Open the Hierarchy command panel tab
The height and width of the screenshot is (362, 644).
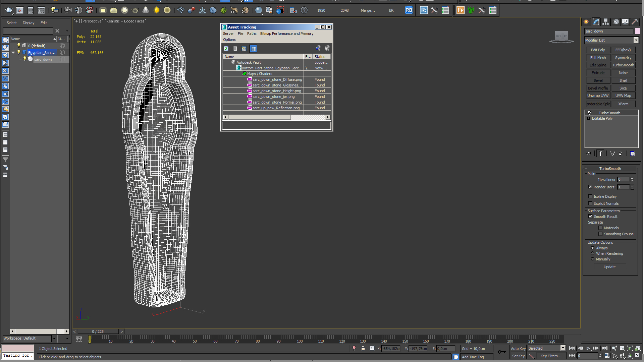tap(606, 22)
